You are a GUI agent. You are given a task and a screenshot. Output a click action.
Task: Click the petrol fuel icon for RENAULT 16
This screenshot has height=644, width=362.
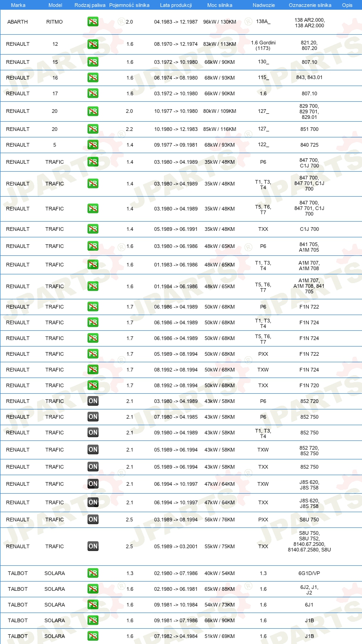[x=93, y=78]
